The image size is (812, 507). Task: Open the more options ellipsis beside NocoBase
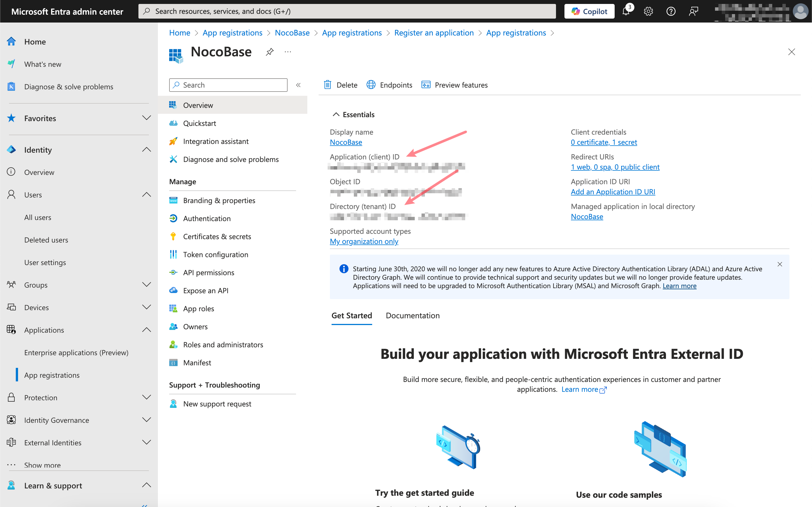coord(288,52)
